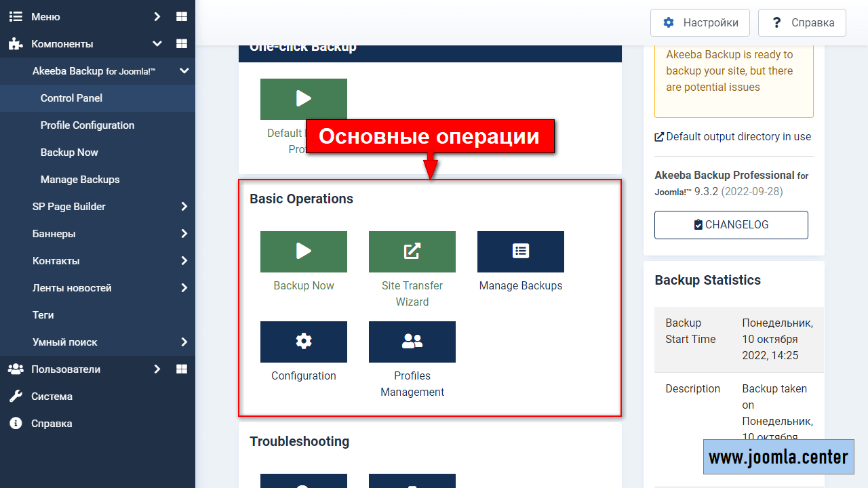Open the Site Transfer Wizard icon tile
Screen dimensions: 868x488
tap(412, 251)
